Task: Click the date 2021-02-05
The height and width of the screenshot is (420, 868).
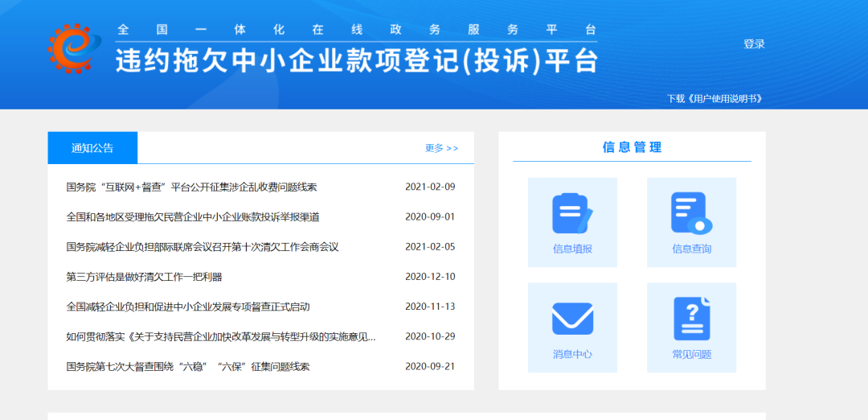Action: pyautogui.click(x=430, y=246)
